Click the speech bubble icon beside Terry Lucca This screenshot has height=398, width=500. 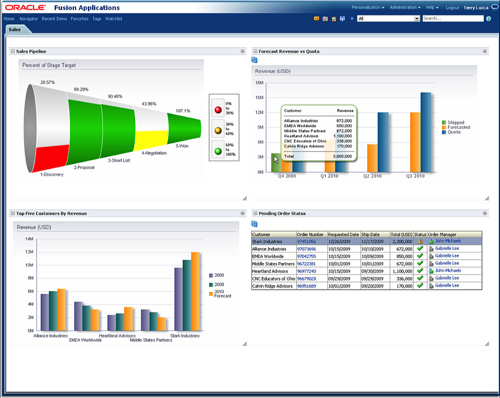point(495,7)
